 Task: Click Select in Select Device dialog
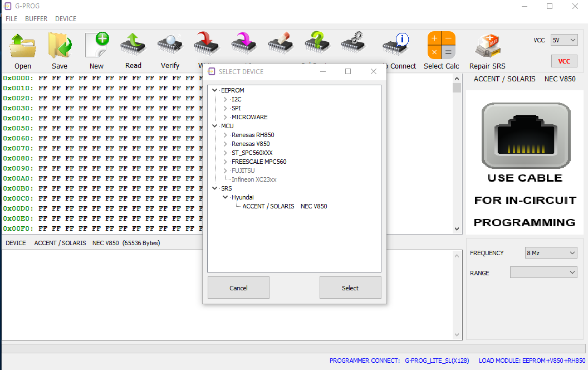[x=350, y=288]
